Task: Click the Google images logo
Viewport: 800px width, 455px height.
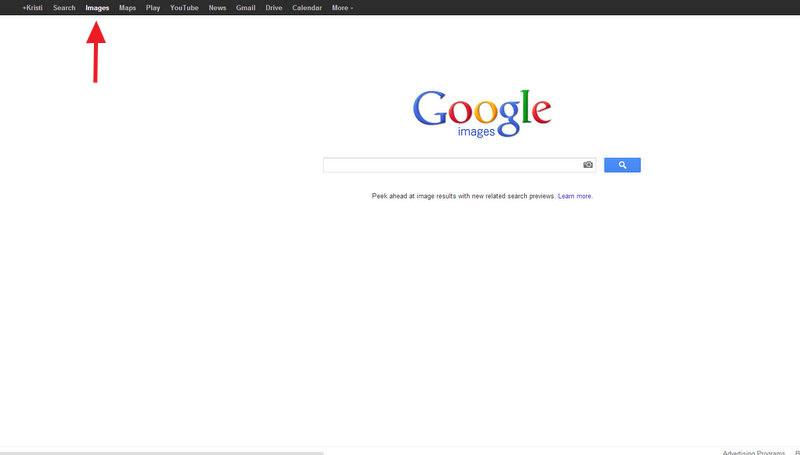Action: [482, 113]
